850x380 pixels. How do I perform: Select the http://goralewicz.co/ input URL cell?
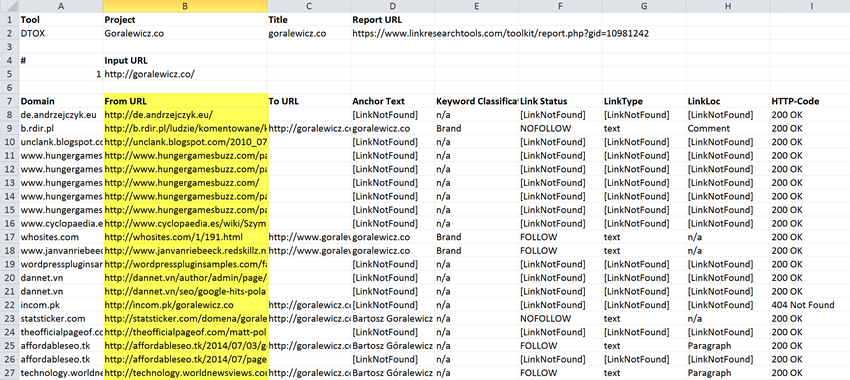coord(185,74)
